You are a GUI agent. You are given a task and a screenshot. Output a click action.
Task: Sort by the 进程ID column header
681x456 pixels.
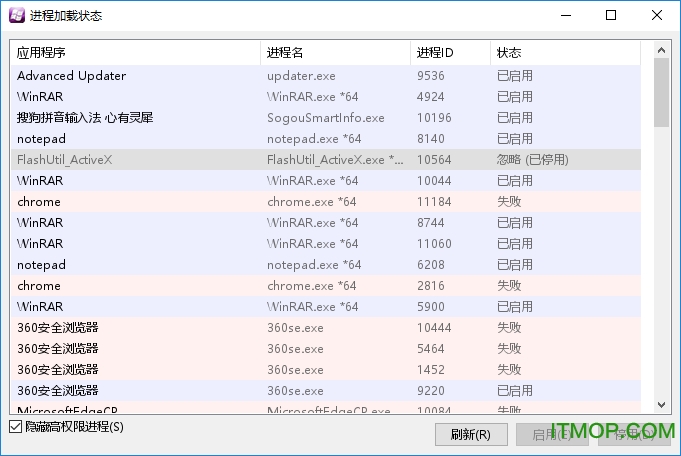point(450,53)
